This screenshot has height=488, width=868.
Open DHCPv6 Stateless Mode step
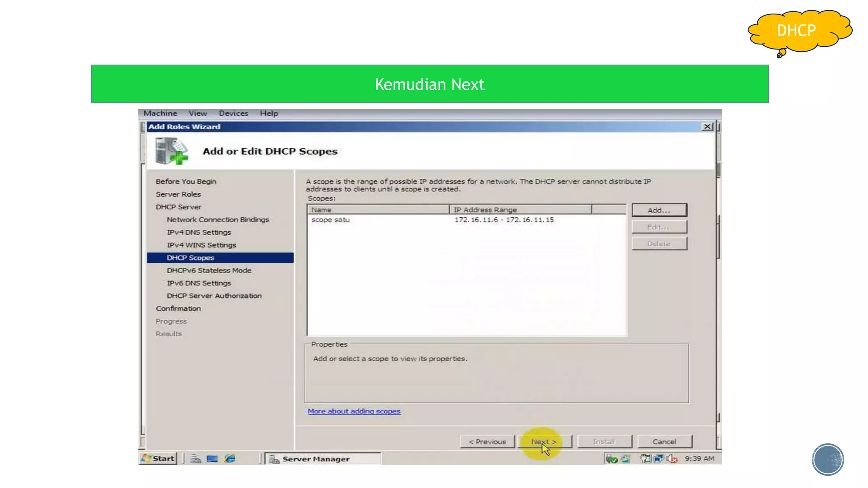[209, 270]
